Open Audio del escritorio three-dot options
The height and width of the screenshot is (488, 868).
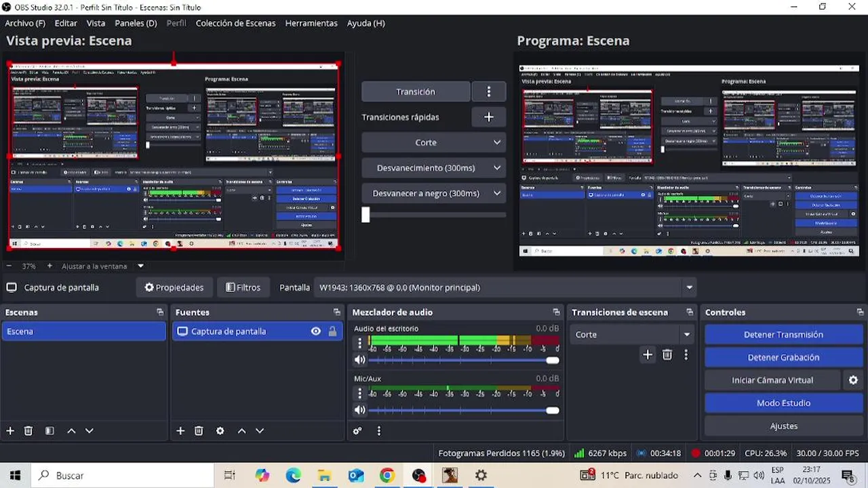pos(360,343)
